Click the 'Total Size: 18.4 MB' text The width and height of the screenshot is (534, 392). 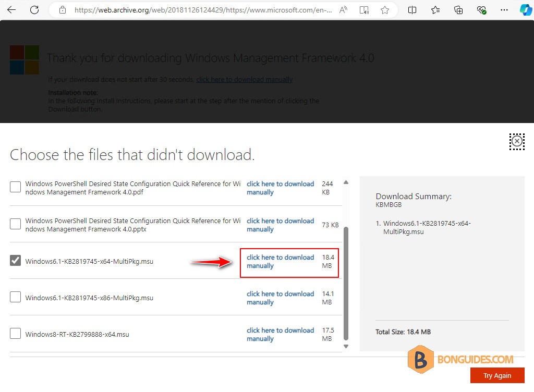click(x=403, y=332)
